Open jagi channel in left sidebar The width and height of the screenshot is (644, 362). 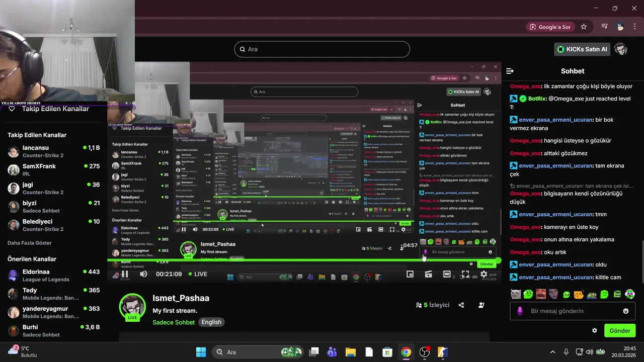[x=54, y=188]
